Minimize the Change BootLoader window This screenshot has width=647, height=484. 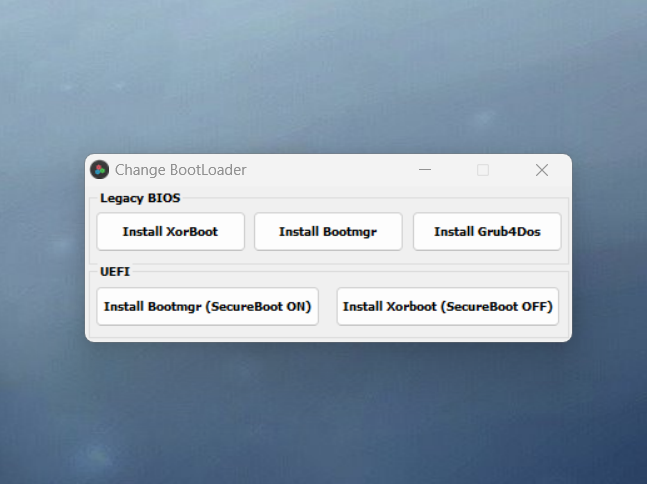(425, 170)
